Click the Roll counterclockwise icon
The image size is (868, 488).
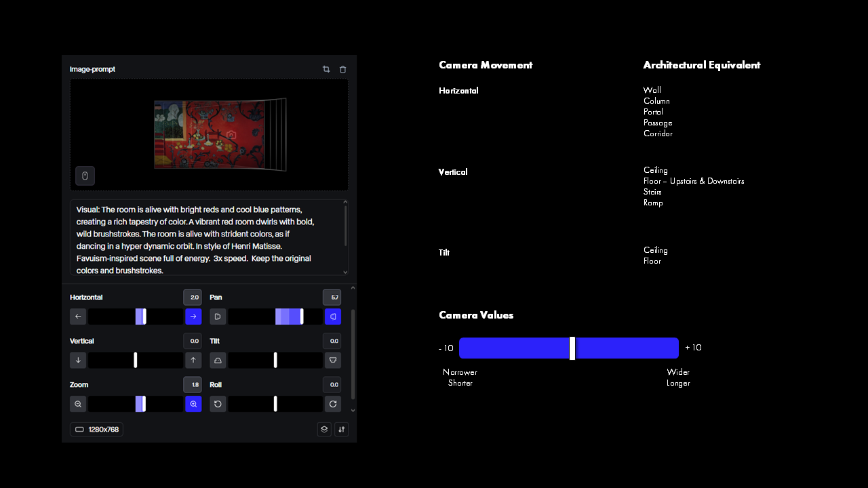[218, 404]
